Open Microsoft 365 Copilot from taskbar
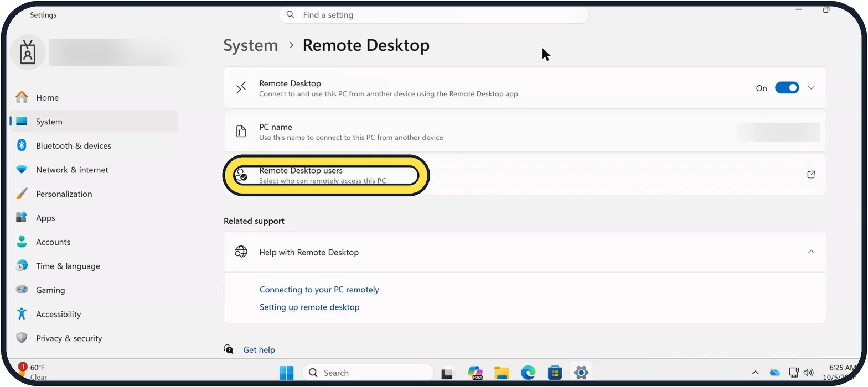 pyautogui.click(x=475, y=373)
